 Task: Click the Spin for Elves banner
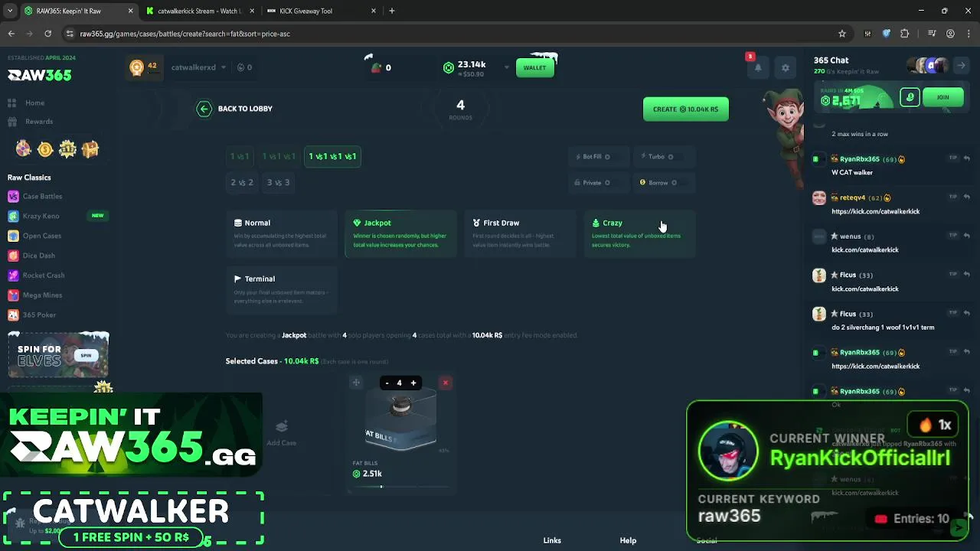click(58, 354)
